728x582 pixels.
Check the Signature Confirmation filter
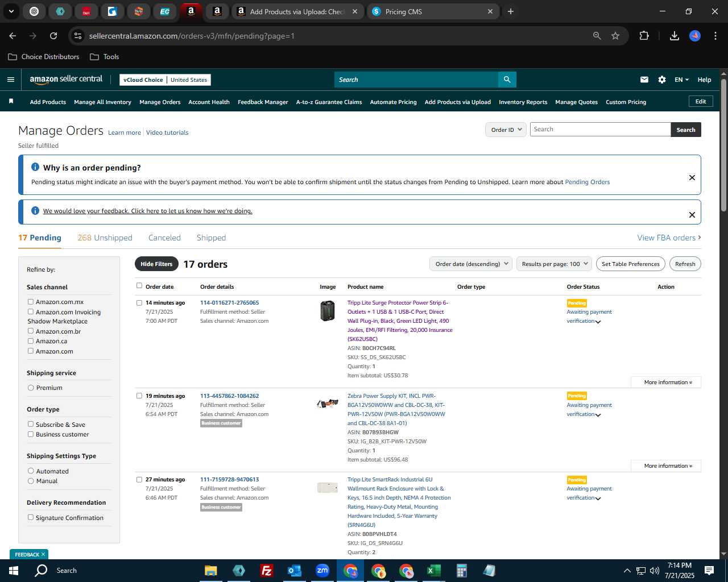click(31, 517)
